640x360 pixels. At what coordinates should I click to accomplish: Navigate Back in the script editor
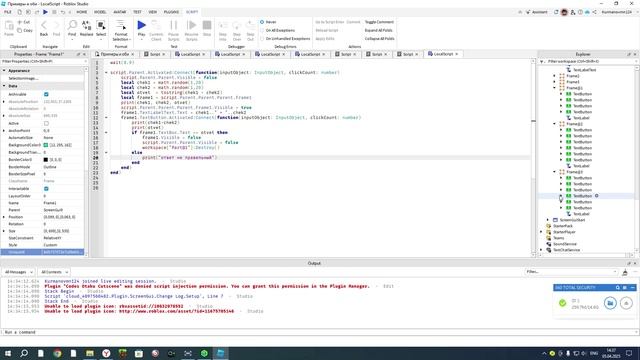[x=44, y=25]
